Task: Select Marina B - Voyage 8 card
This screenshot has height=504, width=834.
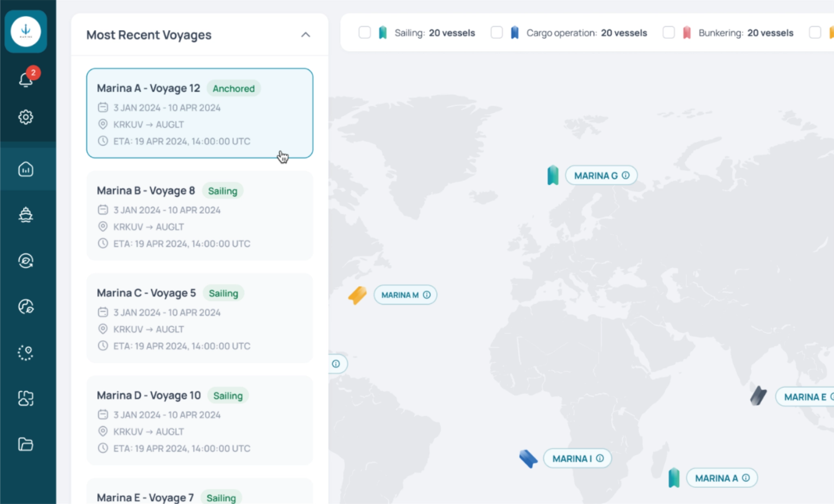Action: click(200, 216)
